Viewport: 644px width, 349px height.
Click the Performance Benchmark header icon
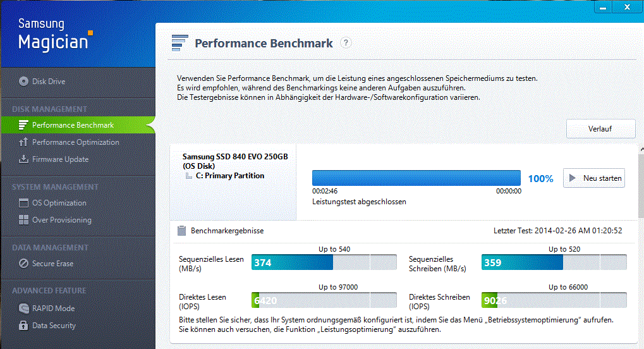tap(179, 43)
